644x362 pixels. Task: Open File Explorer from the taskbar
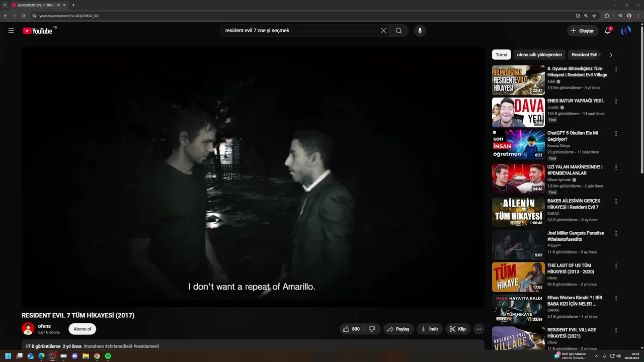pyautogui.click(x=86, y=356)
